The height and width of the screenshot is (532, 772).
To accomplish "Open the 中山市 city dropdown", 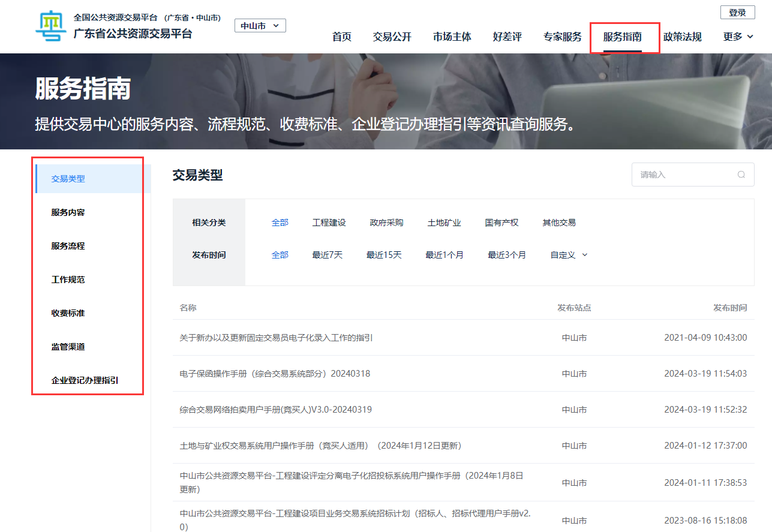I will click(260, 26).
